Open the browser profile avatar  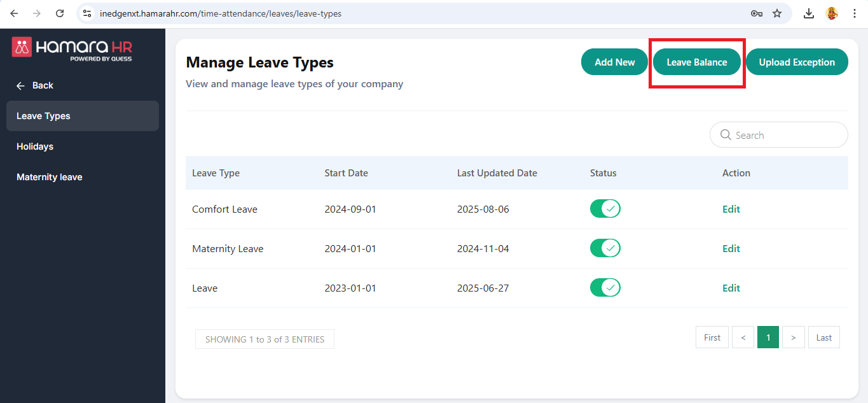832,13
